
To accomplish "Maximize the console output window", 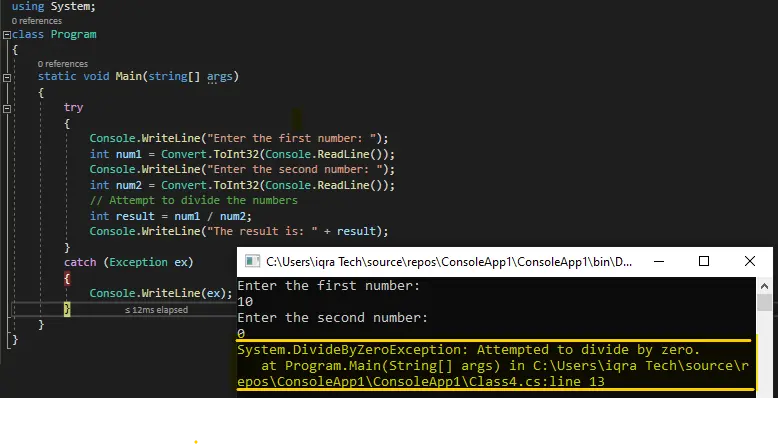I will click(704, 262).
